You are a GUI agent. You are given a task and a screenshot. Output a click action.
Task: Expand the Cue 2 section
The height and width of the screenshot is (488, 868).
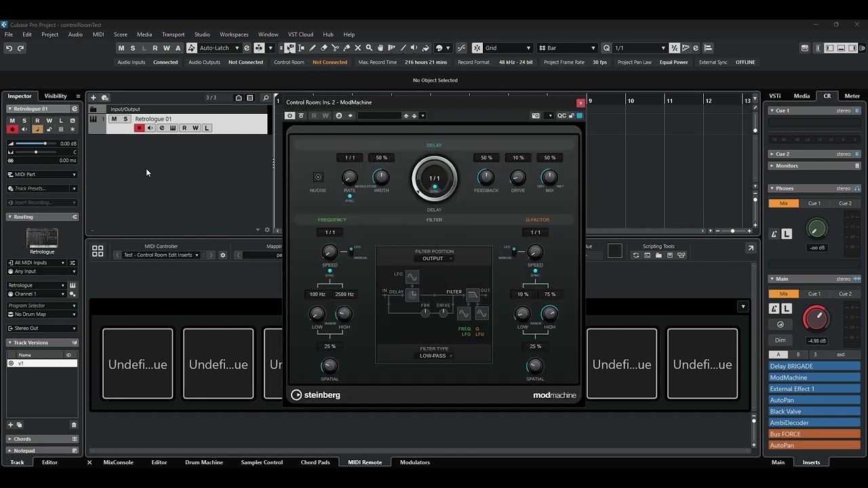772,154
